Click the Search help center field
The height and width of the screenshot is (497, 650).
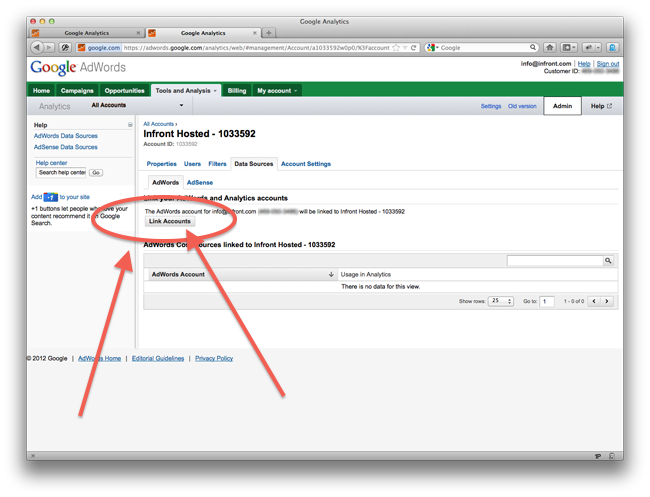[61, 172]
